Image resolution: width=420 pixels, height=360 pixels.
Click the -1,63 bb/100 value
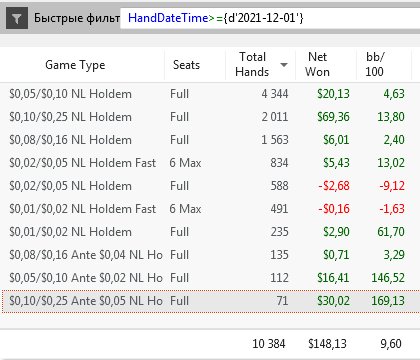pos(392,209)
